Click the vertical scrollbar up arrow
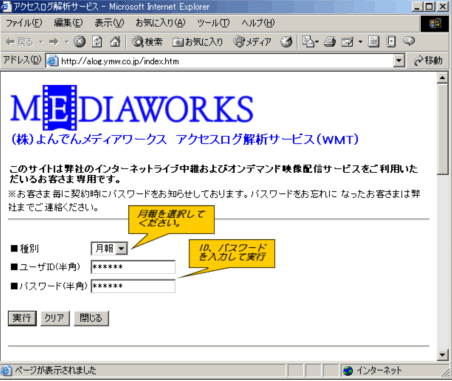 pos(442,78)
